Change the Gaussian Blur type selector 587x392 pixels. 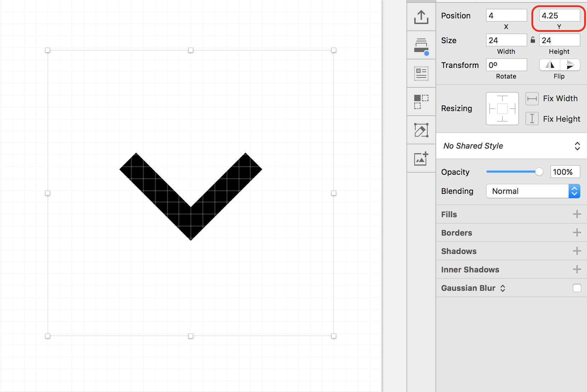tap(503, 288)
